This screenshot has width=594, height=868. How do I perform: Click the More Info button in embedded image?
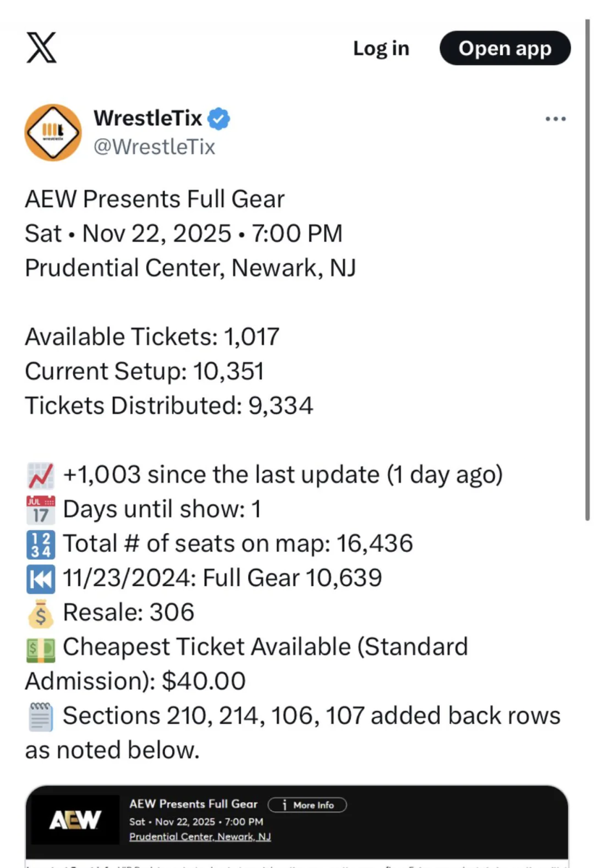pos(307,805)
